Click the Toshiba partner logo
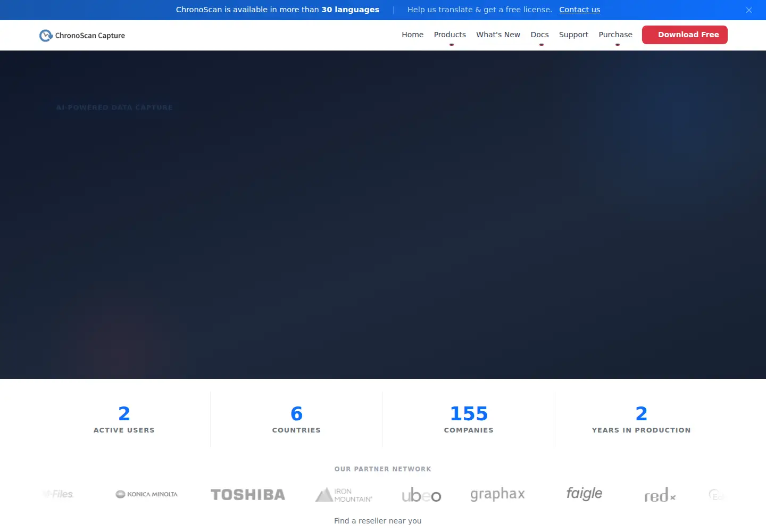The image size is (766, 532). (x=248, y=495)
